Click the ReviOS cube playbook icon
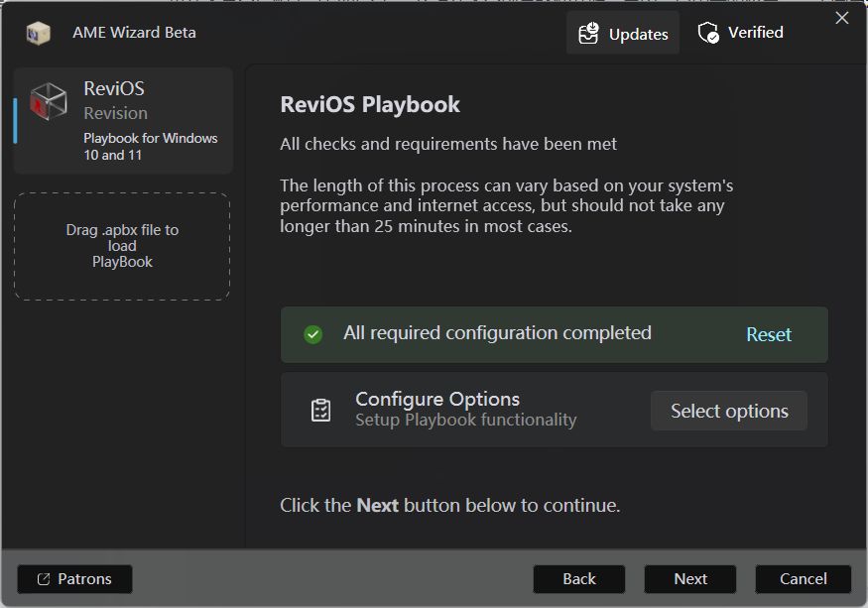 49,101
